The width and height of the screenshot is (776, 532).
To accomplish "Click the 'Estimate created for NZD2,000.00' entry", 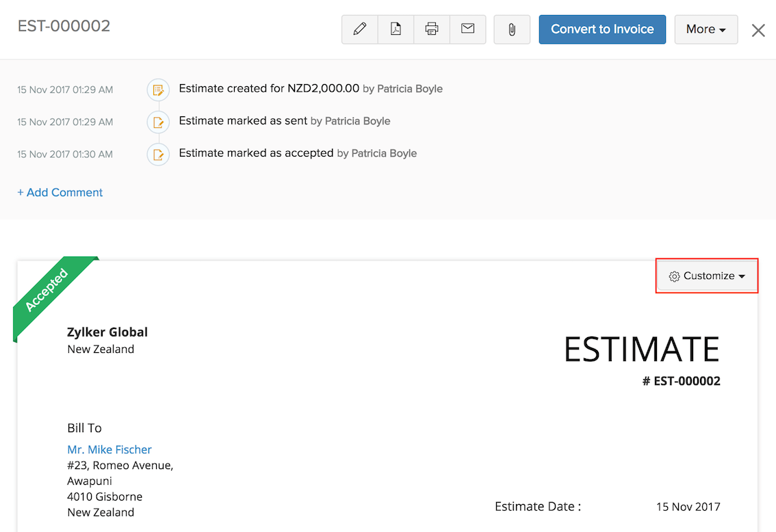I will [269, 88].
